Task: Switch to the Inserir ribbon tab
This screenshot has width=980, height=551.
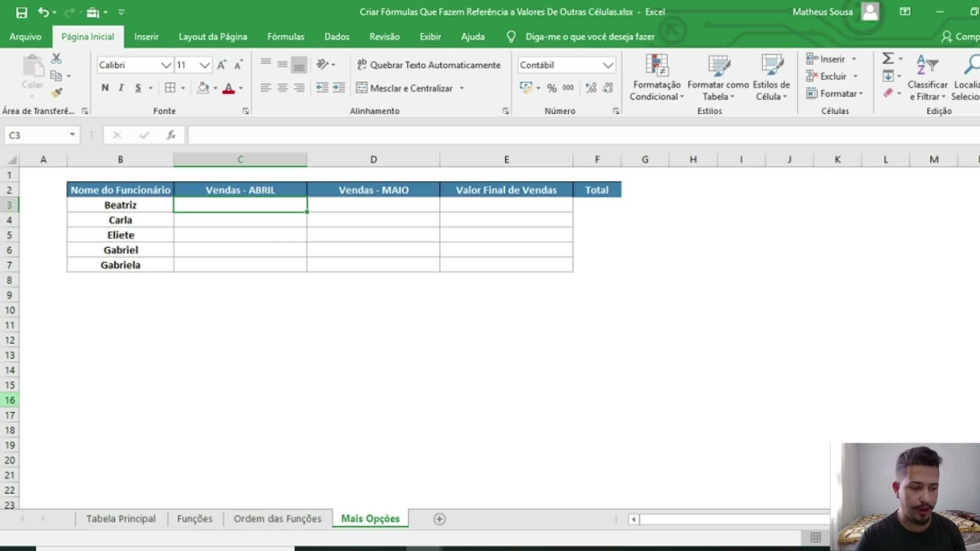Action: [146, 37]
